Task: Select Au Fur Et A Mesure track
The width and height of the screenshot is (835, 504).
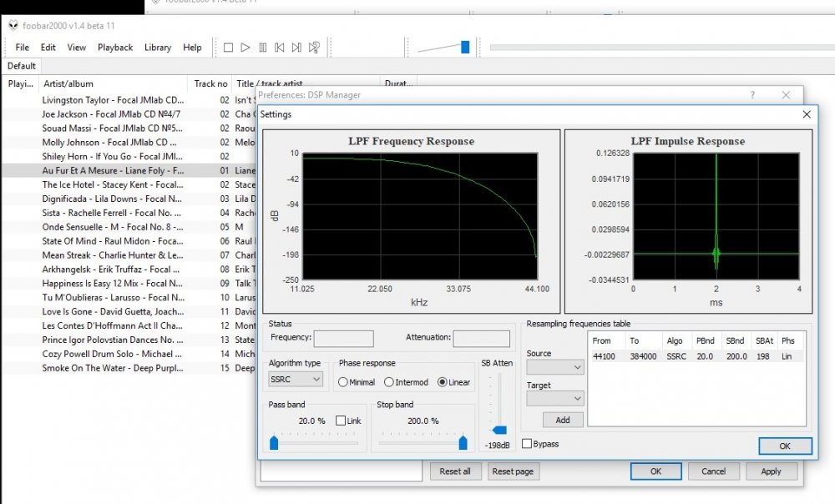Action: coord(129,170)
